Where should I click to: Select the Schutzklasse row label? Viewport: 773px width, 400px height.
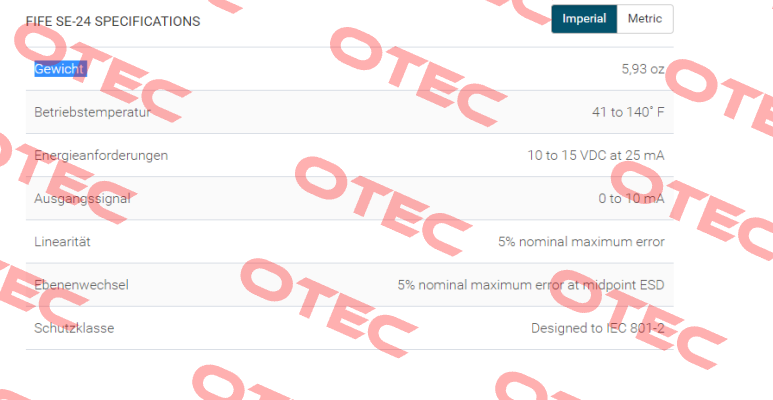[74, 328]
